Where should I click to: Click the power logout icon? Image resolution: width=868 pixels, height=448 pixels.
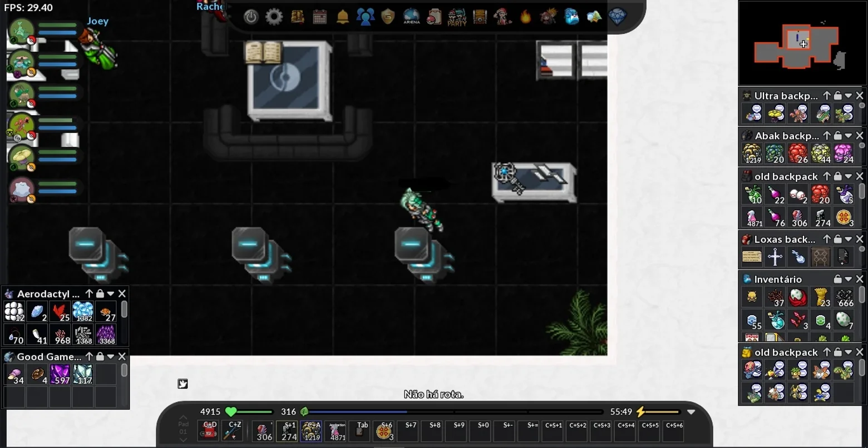coord(251,17)
